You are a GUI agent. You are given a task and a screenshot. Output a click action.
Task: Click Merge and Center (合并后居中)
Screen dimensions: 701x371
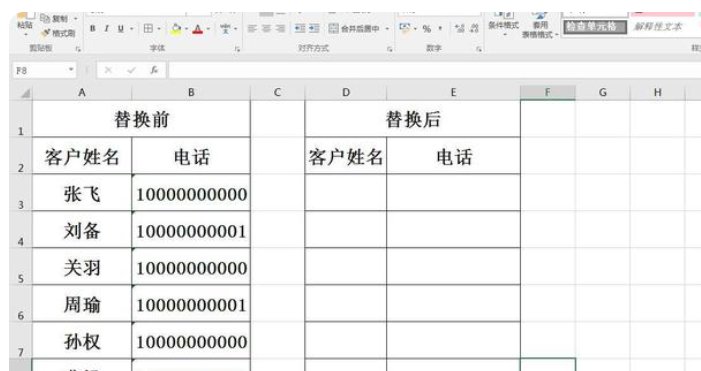[355, 29]
